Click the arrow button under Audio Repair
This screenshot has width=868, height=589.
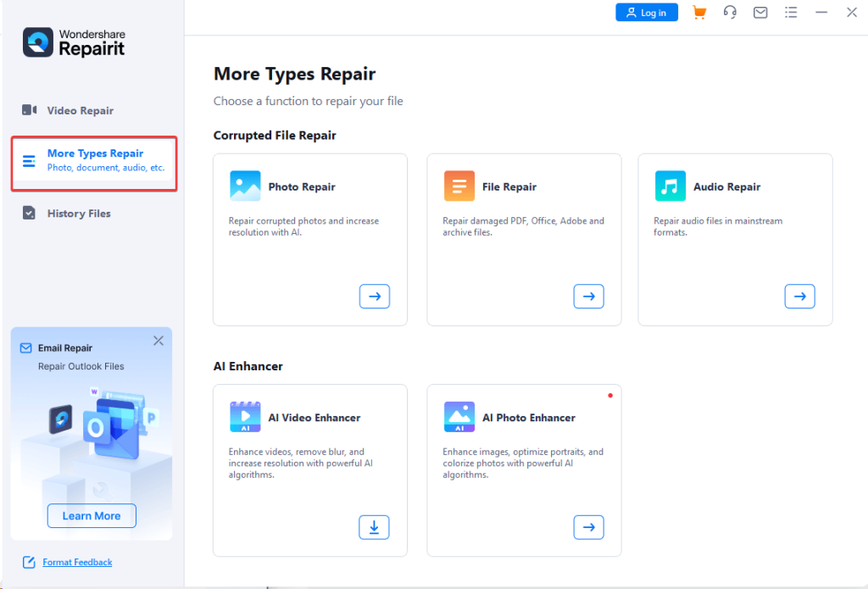(x=799, y=296)
